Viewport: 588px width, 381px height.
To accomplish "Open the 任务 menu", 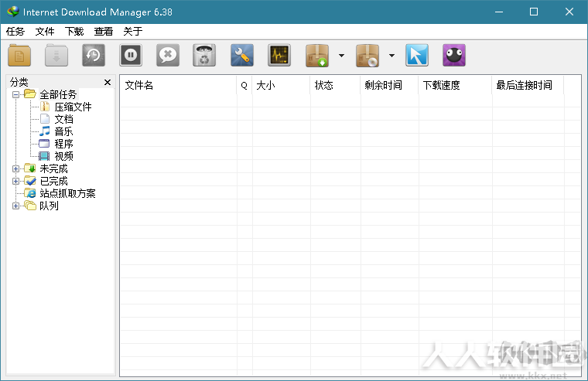I will (x=15, y=32).
